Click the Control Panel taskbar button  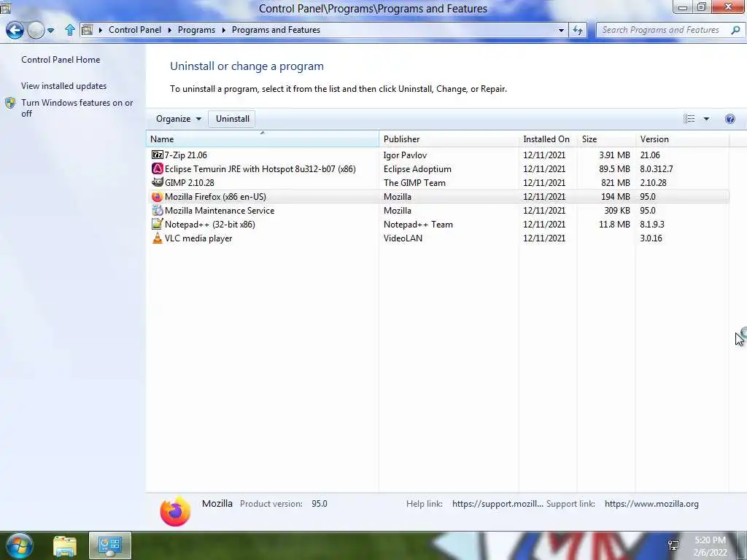point(110,545)
